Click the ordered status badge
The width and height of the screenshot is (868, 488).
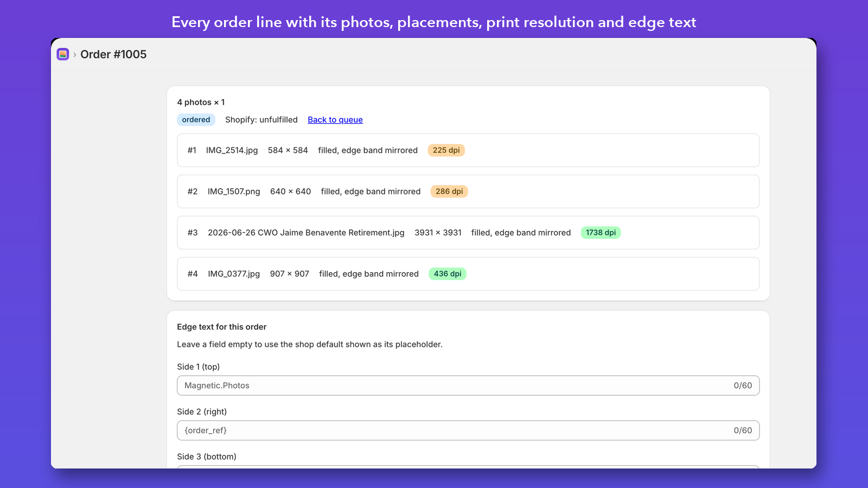(196, 120)
